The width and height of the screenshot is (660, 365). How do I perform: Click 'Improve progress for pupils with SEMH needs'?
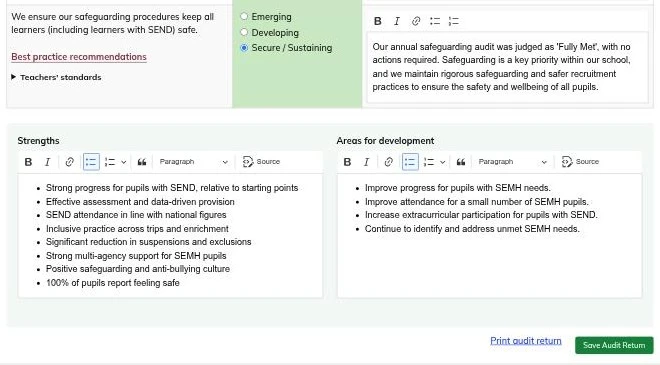(x=458, y=188)
